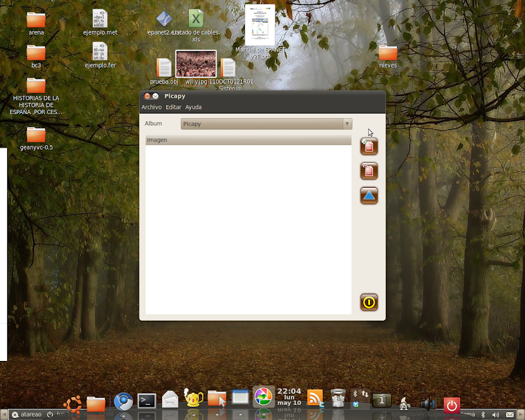Click the yellow power button in Picapy
The image size is (525, 420).
369,302
